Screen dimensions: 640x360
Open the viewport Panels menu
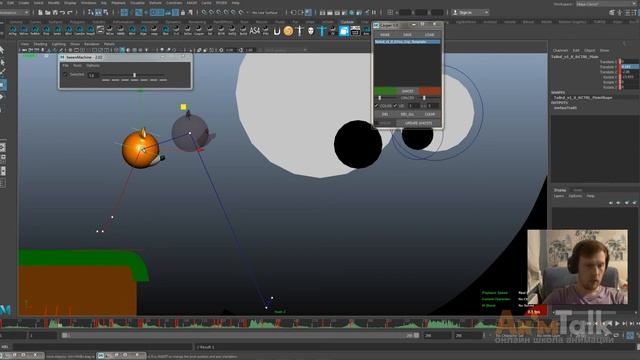pos(109,44)
